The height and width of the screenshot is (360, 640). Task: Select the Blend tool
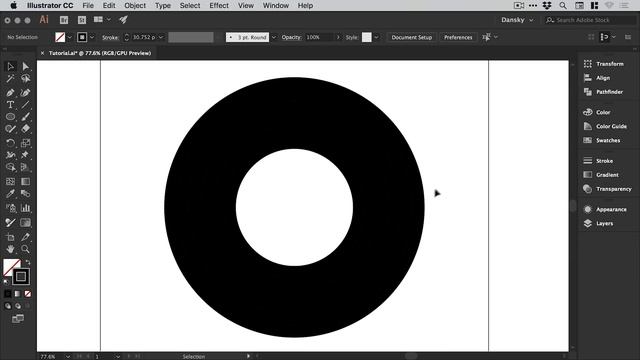[25, 194]
